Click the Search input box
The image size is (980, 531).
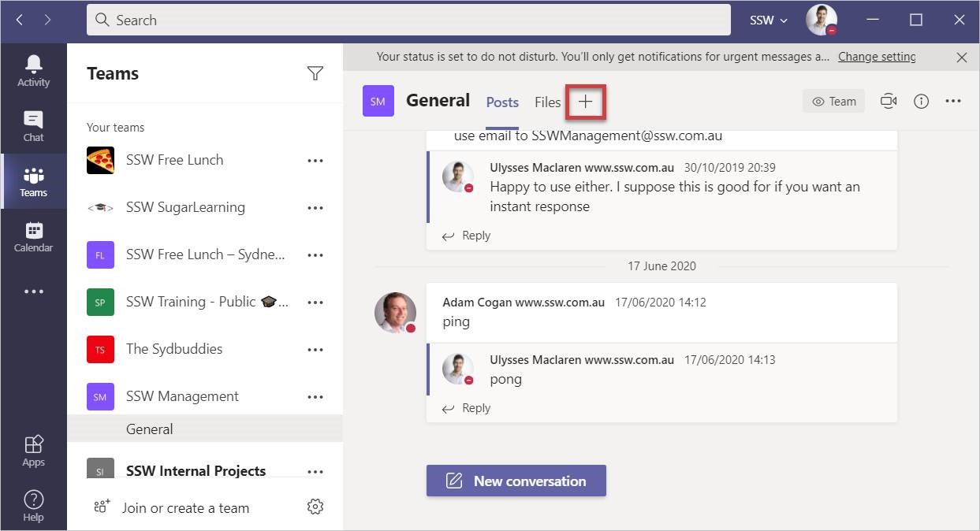tap(408, 20)
